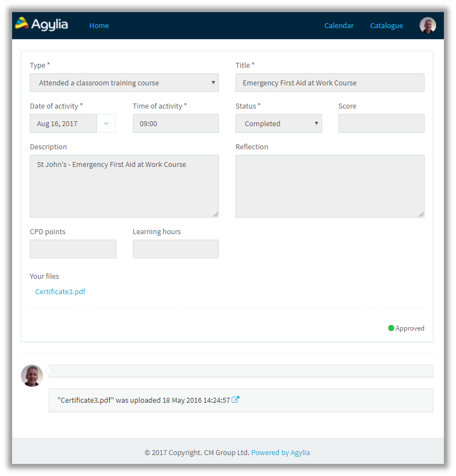The image size is (456, 476).
Task: Click the Certificate3.pdf uploaded message text
Action: click(144, 400)
